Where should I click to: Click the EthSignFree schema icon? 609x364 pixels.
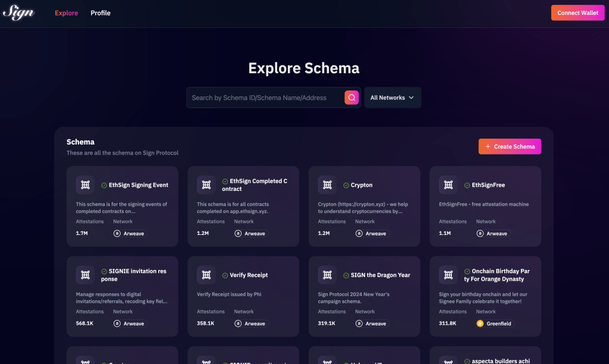(448, 185)
